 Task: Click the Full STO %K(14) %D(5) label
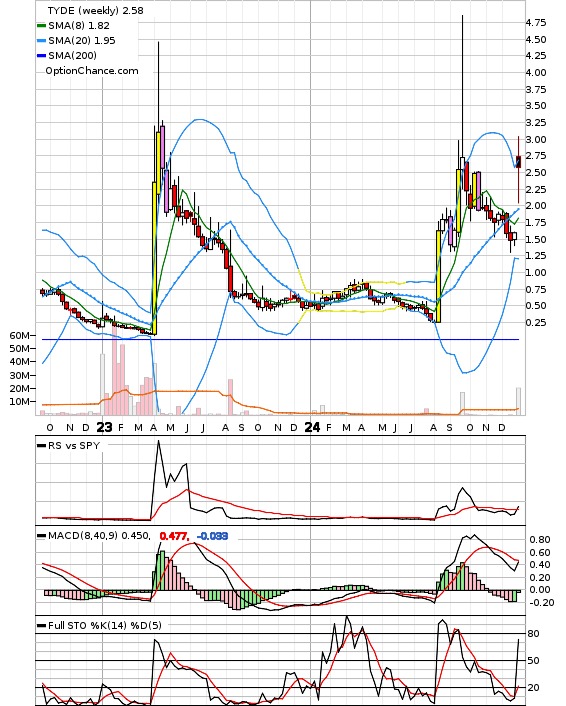[104, 625]
